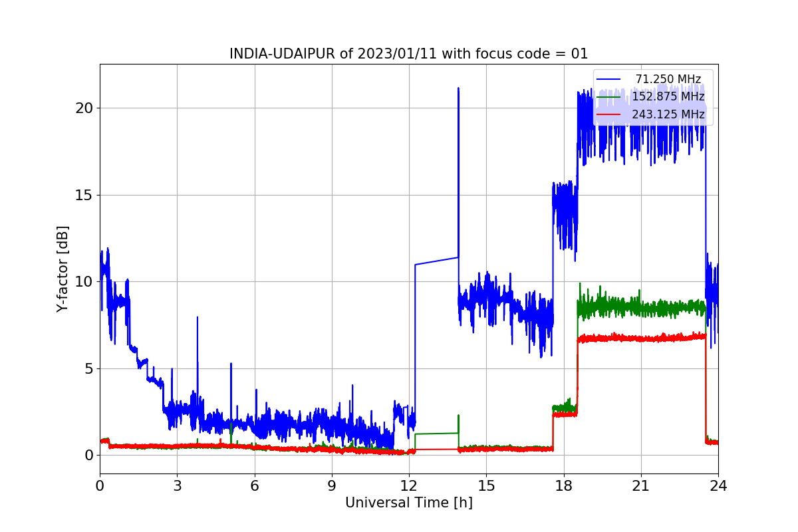Image resolution: width=798 pixels, height=532 pixels.
Task: Select the '243.125 MHz' legend label
Action: point(668,114)
